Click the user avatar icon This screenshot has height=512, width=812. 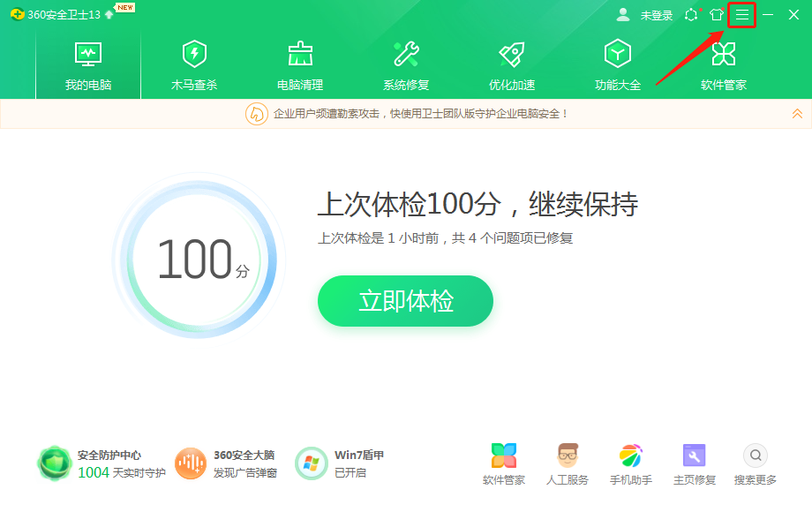click(623, 15)
